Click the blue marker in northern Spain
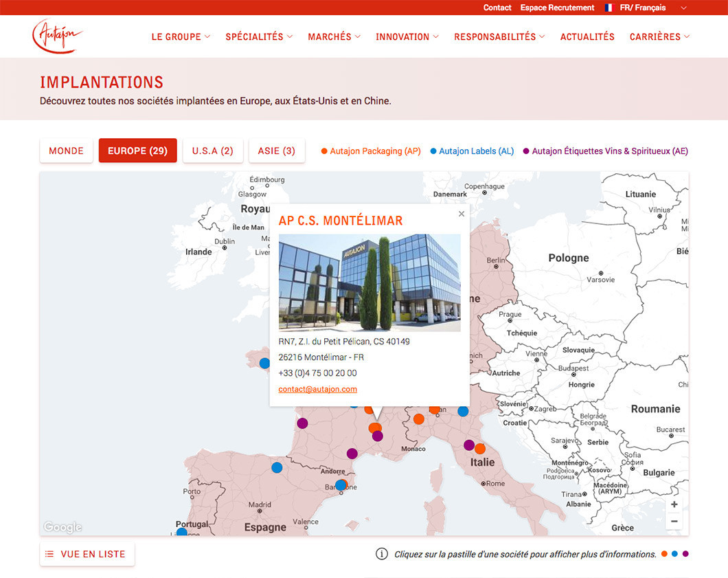728x578 pixels. (x=277, y=467)
